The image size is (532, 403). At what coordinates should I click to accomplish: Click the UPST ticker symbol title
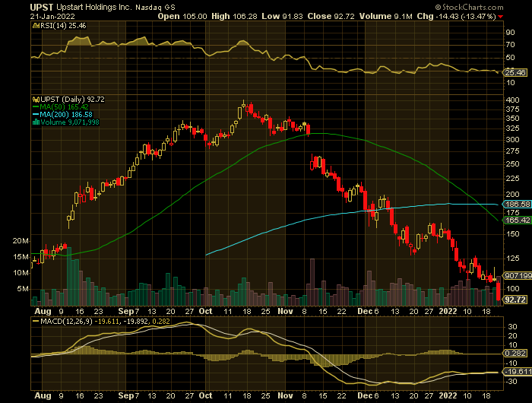click(42, 7)
